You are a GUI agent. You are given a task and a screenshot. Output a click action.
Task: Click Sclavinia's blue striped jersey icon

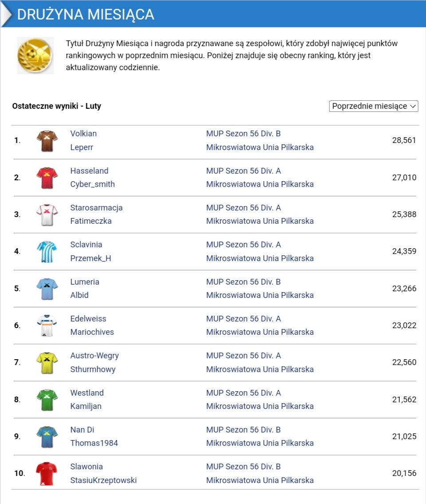tap(47, 252)
